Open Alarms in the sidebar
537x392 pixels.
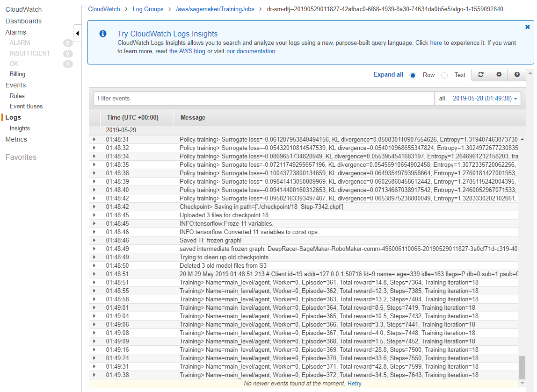[16, 32]
